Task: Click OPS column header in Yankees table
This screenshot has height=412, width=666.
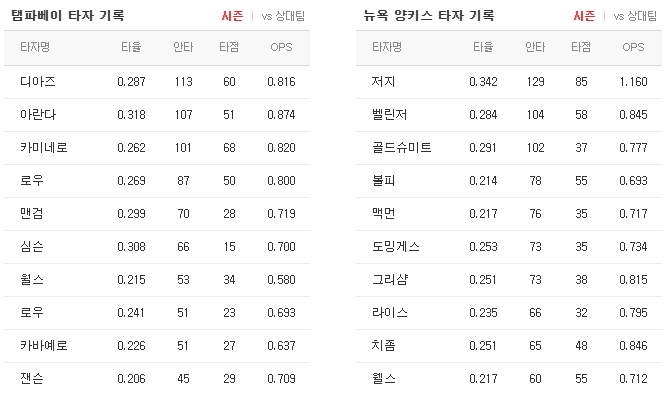Action: click(x=633, y=47)
